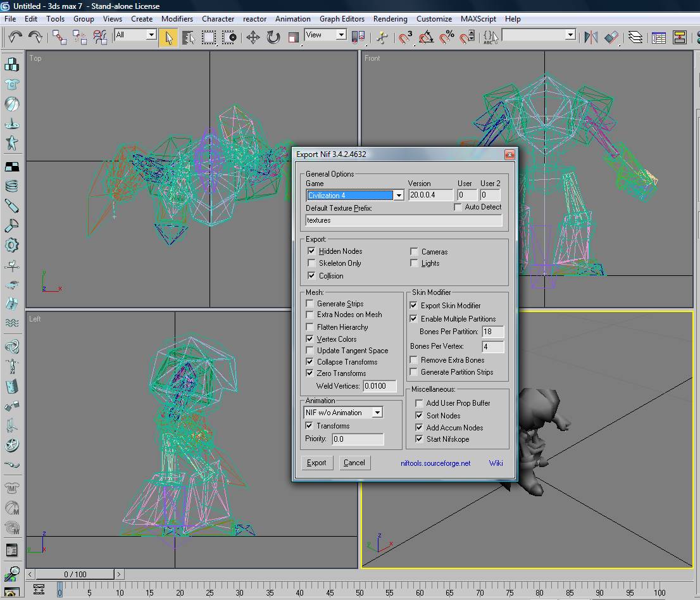Toggle the Percent Snap icon
Image resolution: width=700 pixels, height=600 pixels.
(x=446, y=37)
